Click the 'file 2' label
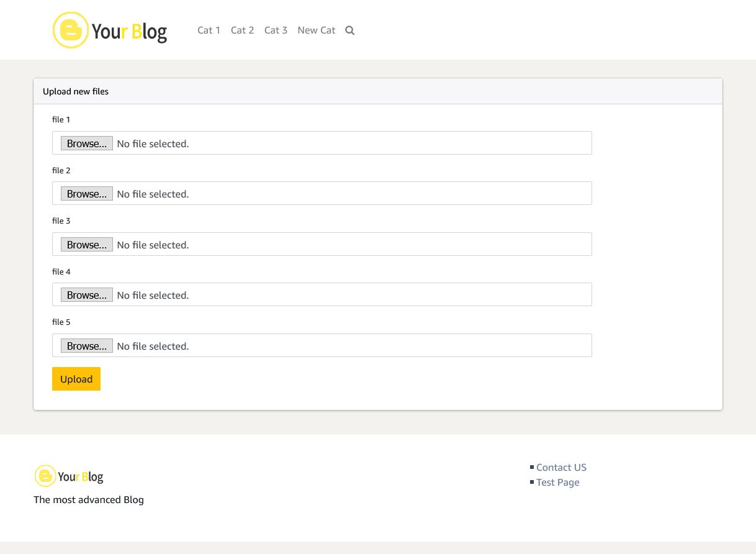This screenshot has width=756, height=554. [x=61, y=170]
